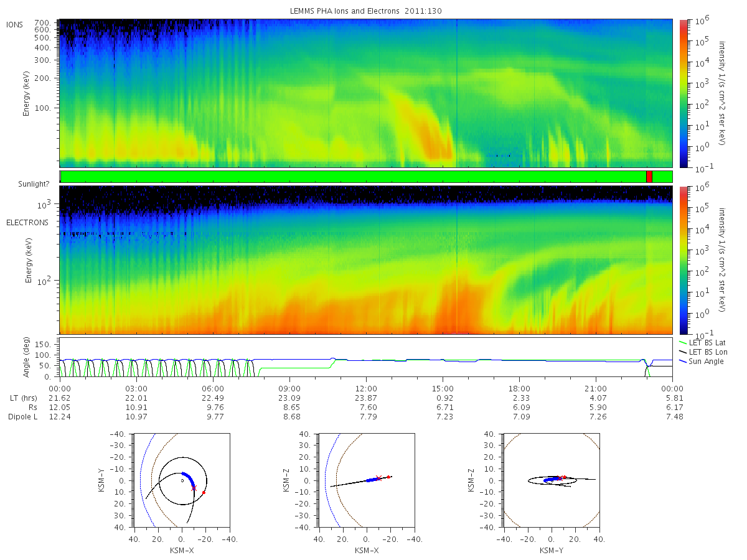Screen dimensions: 747x560
Task: Click the 21:00 time axis label
Action: coord(596,388)
